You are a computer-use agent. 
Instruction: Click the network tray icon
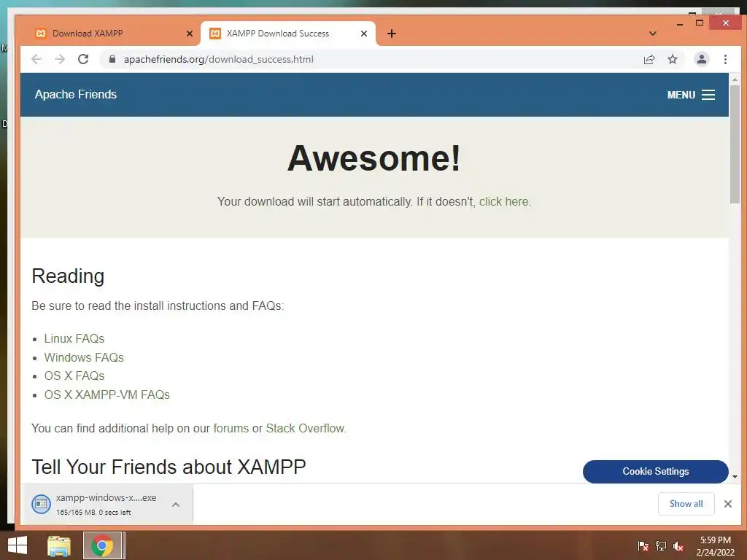[x=661, y=546]
